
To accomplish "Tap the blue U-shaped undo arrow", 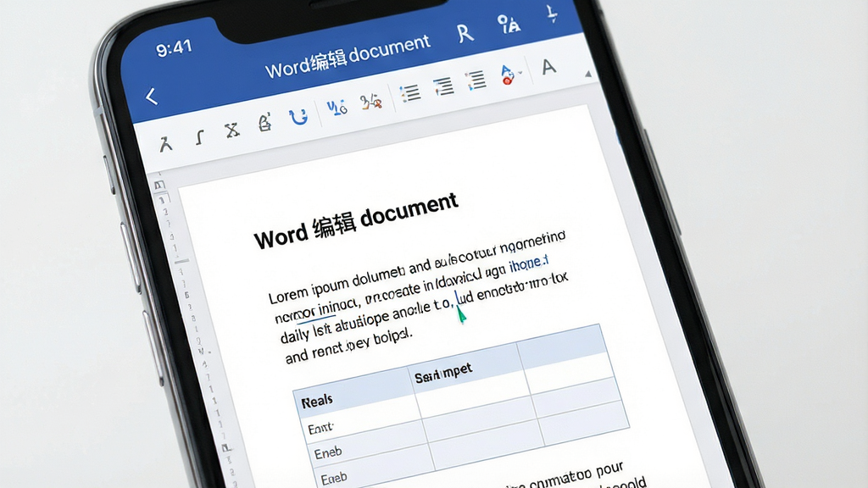I will pyautogui.click(x=298, y=116).
